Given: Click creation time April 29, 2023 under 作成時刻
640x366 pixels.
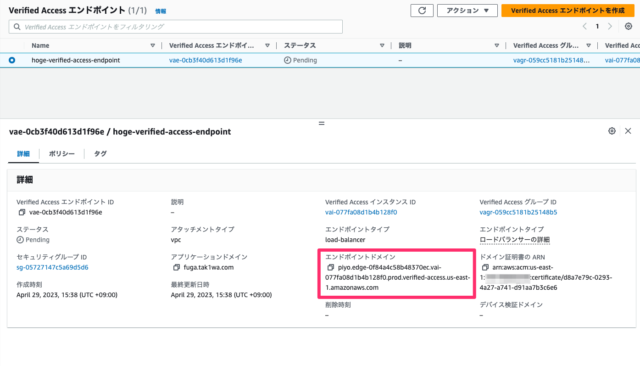Looking at the screenshot, I should click(67, 295).
